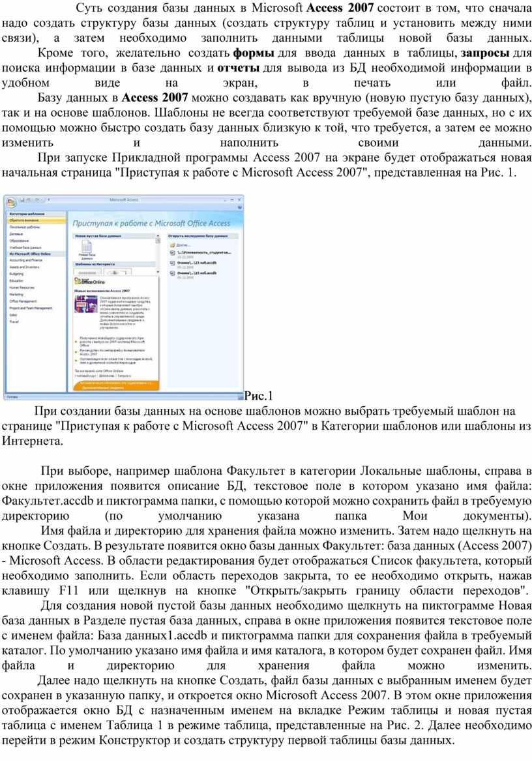532x761 pixels.
Task: Select the Marketing category
Action: (x=16, y=294)
